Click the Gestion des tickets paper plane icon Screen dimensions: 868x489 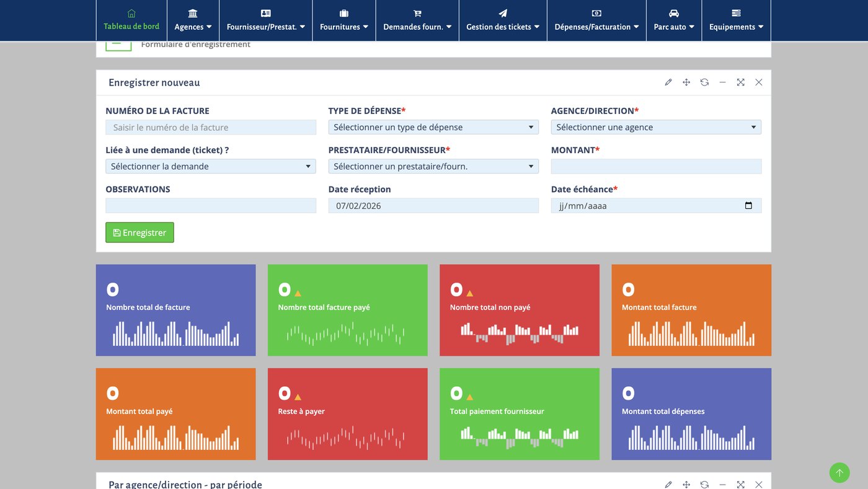pyautogui.click(x=503, y=13)
